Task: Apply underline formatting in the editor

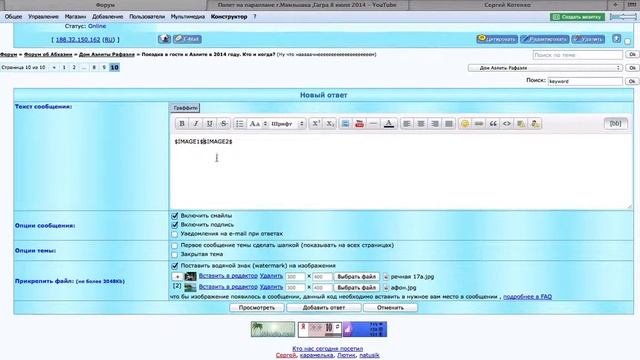Action: [210, 124]
